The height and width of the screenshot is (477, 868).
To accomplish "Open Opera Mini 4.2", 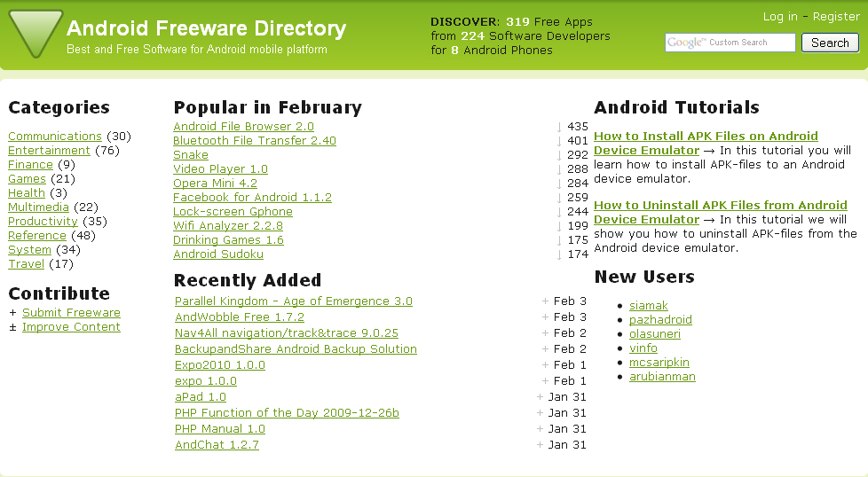I will 216,183.
